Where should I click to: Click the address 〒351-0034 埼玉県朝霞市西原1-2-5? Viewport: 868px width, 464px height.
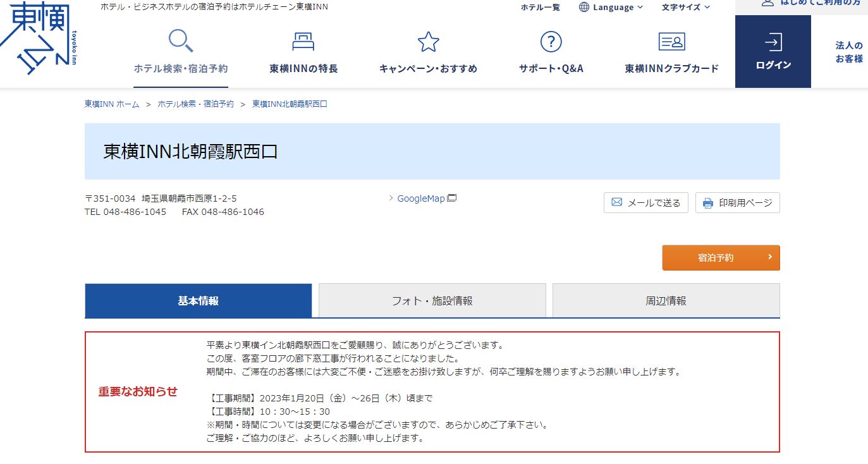click(161, 198)
